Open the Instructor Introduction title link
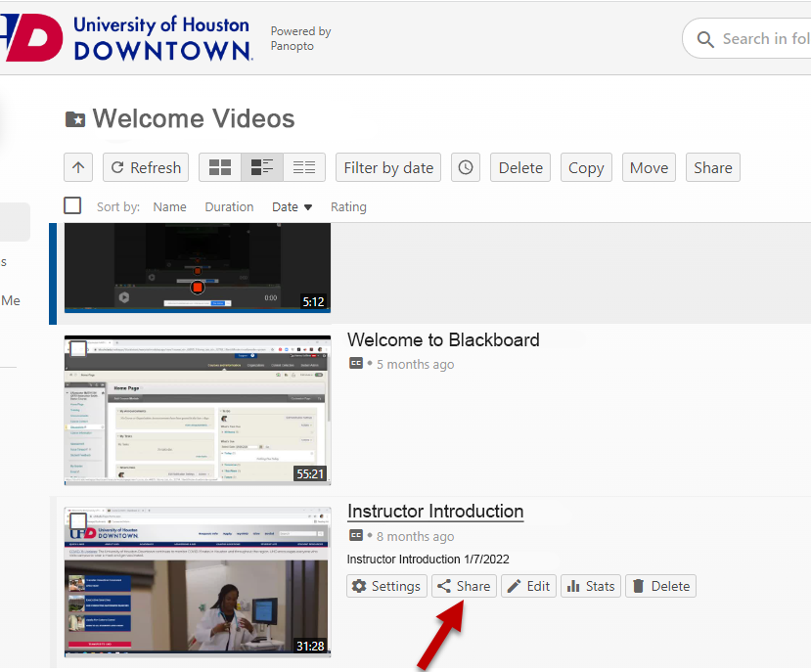The height and width of the screenshot is (672, 811). point(435,512)
